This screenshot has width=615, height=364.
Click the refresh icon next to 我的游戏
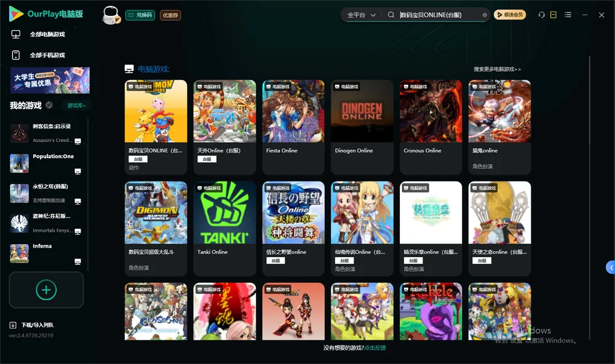click(49, 105)
